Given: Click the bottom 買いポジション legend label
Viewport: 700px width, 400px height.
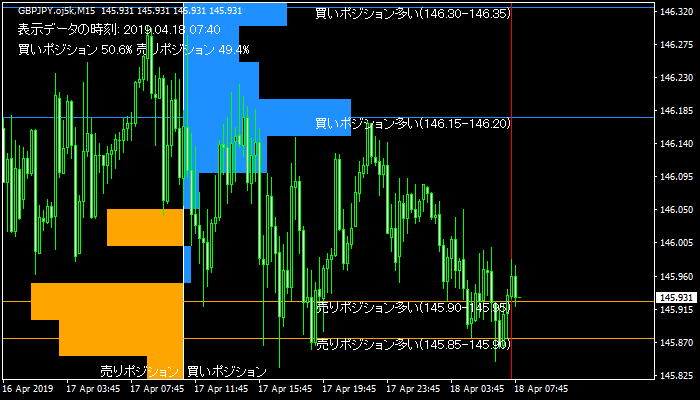Looking at the screenshot, I should tap(227, 371).
